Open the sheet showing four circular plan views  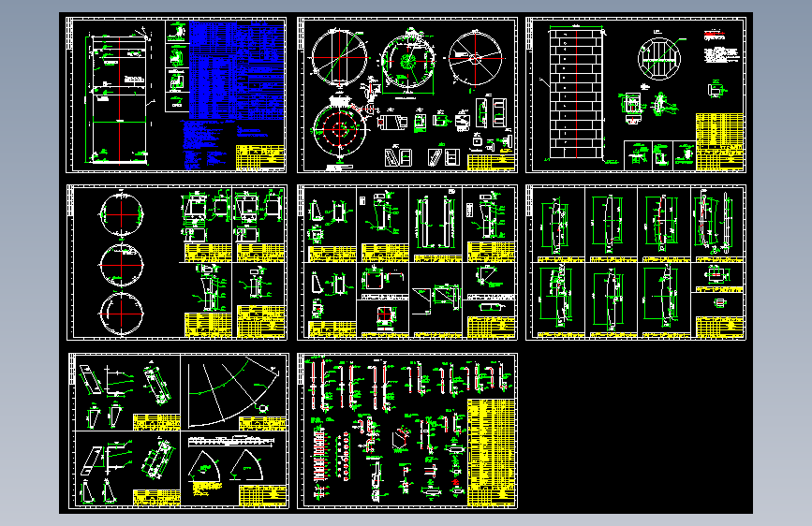407,95
